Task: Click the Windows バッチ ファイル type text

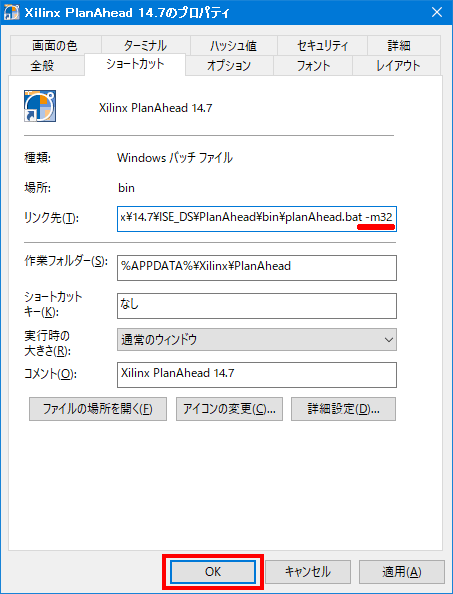Action: point(175,158)
